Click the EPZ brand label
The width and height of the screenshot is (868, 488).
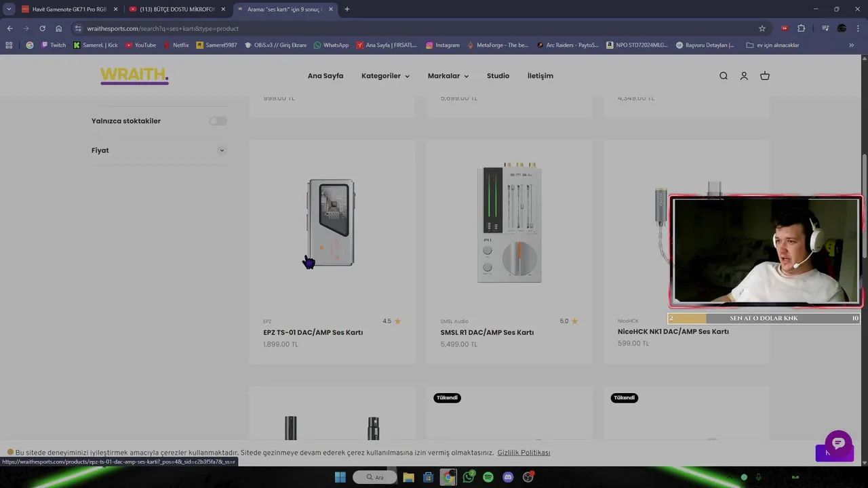pyautogui.click(x=267, y=321)
